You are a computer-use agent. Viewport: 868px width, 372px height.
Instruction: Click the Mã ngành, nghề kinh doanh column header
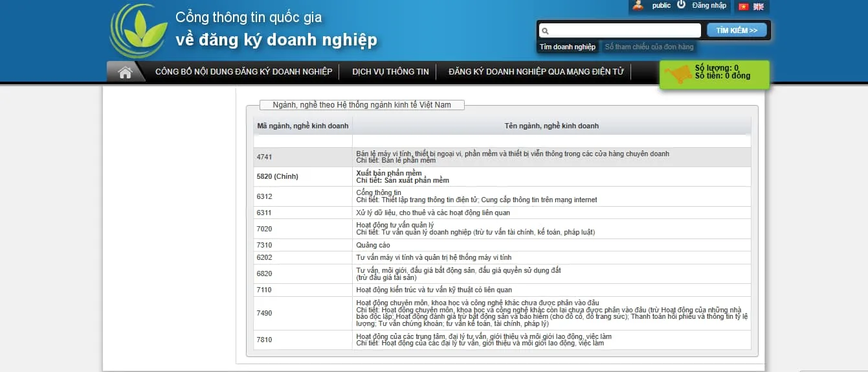302,126
